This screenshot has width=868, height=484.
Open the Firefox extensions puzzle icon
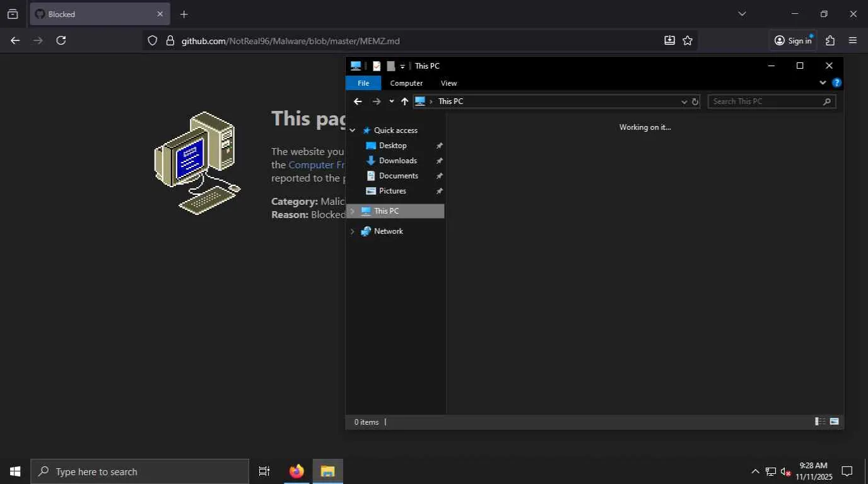point(830,40)
